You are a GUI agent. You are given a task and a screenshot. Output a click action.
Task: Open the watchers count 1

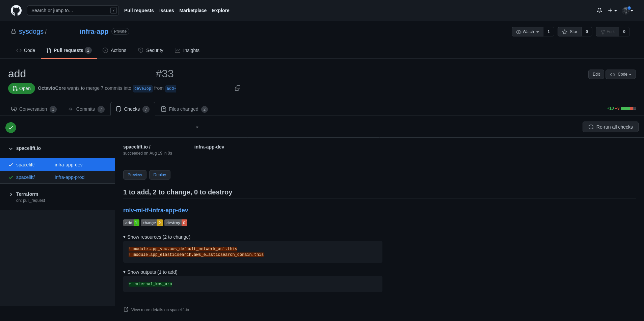[548, 32]
